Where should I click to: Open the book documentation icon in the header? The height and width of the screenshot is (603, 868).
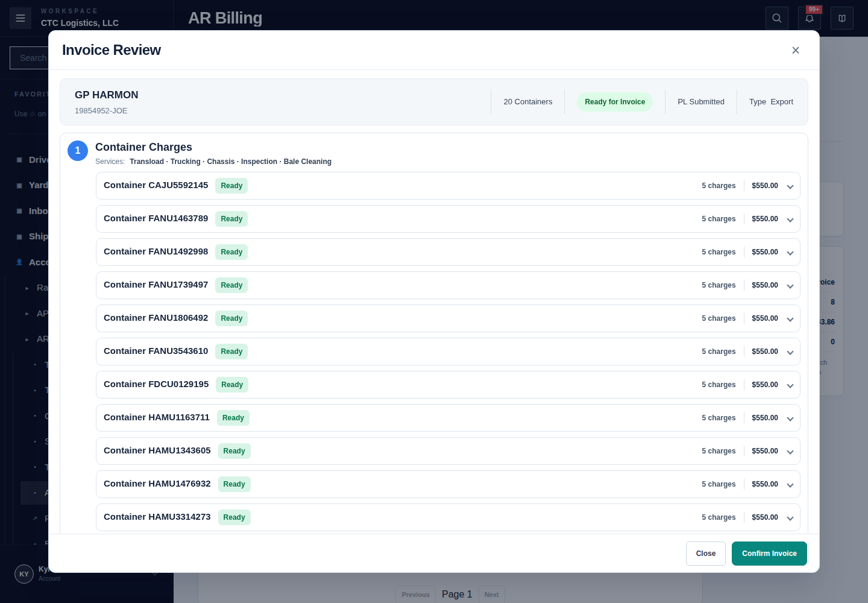842,18
